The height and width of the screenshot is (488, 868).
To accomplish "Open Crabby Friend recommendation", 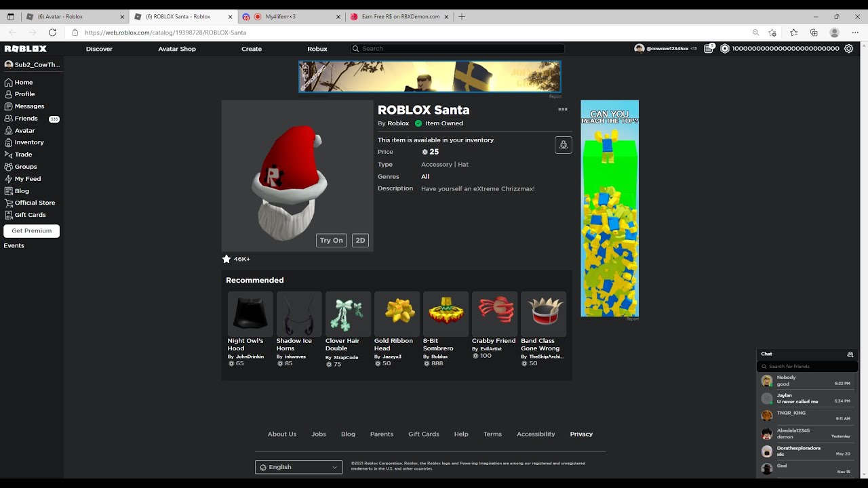I will coord(494,326).
